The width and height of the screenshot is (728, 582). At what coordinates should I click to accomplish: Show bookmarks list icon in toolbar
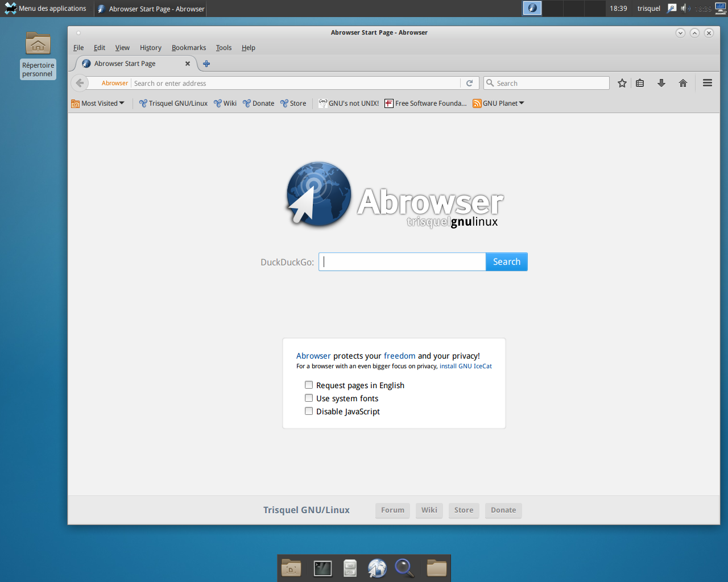pos(640,83)
